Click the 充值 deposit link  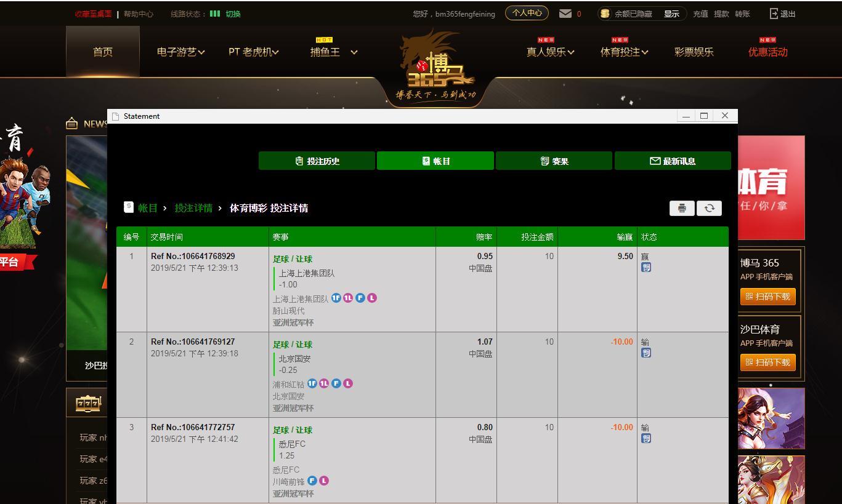[700, 14]
